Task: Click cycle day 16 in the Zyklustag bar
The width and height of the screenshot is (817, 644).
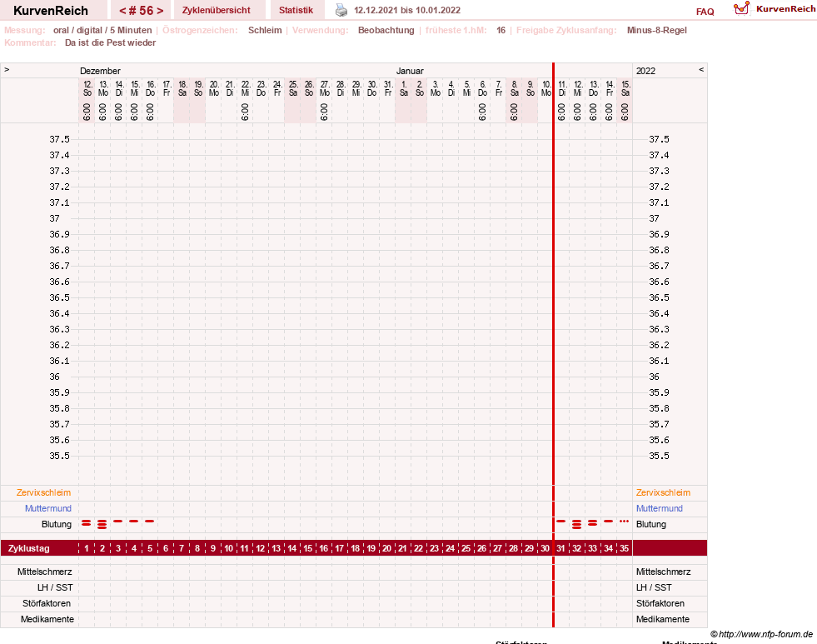Action: 324,548
